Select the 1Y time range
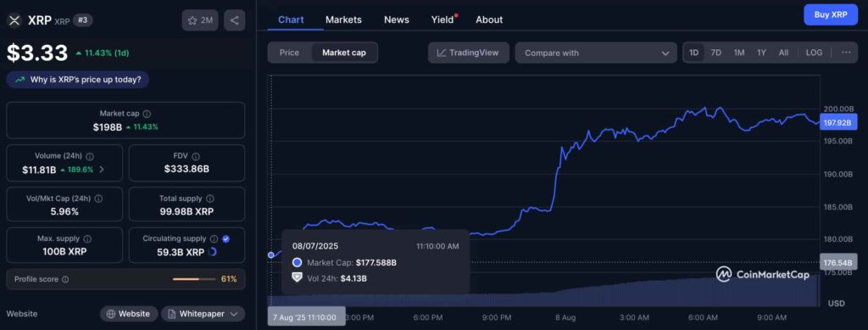 pos(762,53)
